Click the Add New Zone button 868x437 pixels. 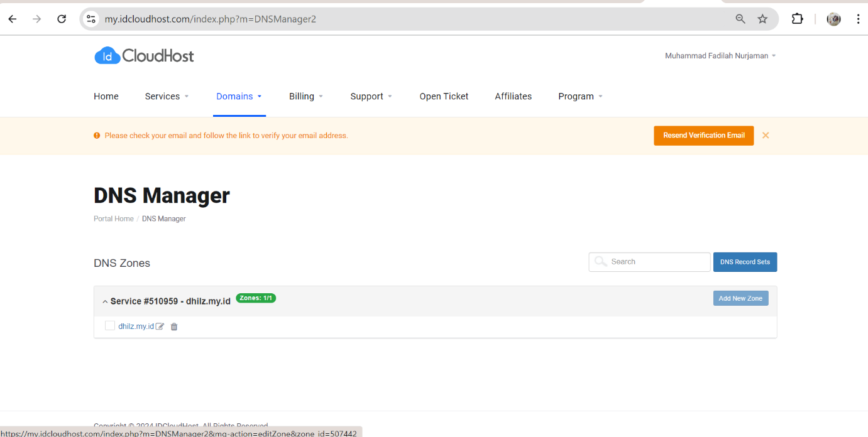741,298
